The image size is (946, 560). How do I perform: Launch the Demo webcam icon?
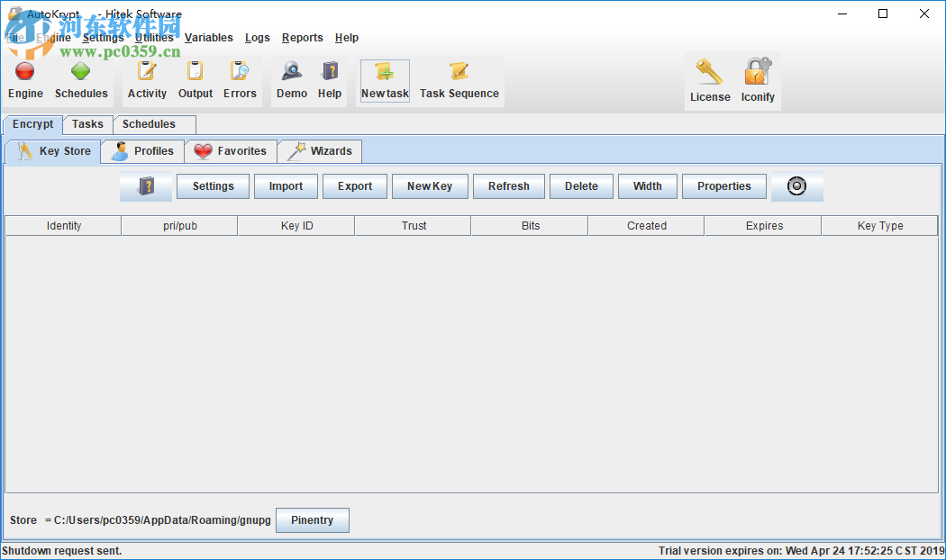(292, 71)
